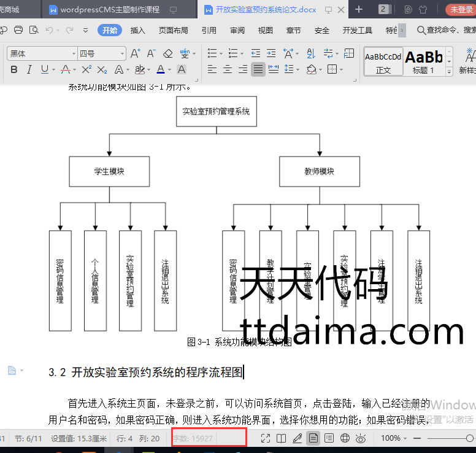
Task: Click the increase font size icon
Action: [136, 54]
